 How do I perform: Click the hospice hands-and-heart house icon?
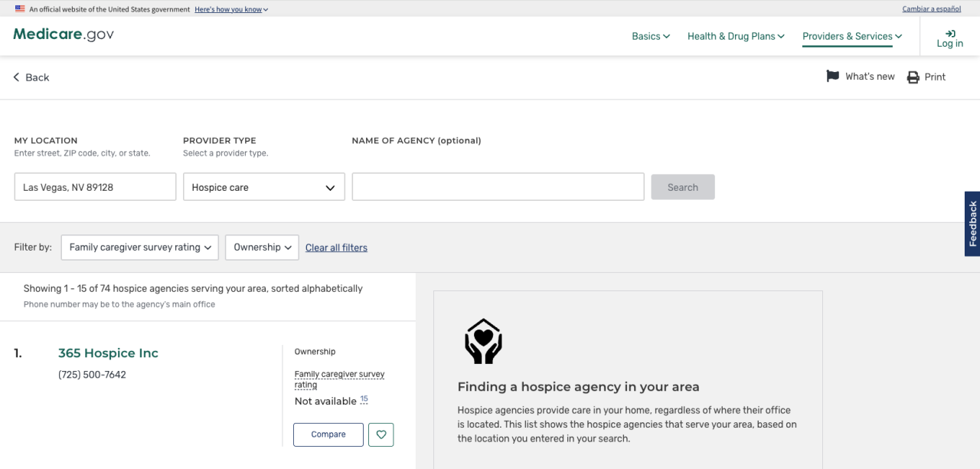point(483,342)
